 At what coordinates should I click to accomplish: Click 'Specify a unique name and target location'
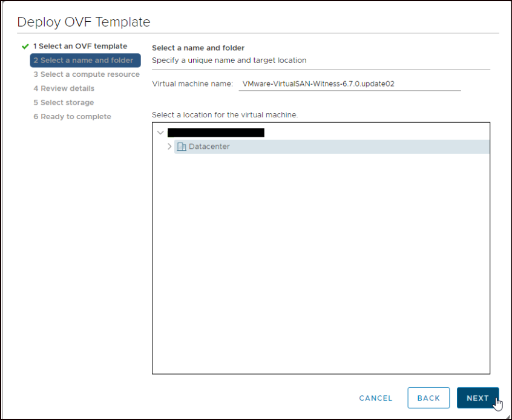229,61
